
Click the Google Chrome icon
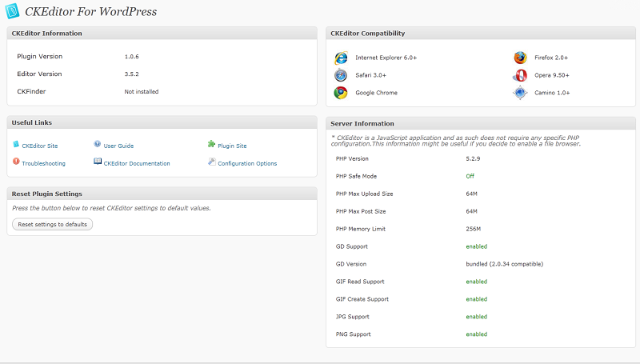(341, 93)
